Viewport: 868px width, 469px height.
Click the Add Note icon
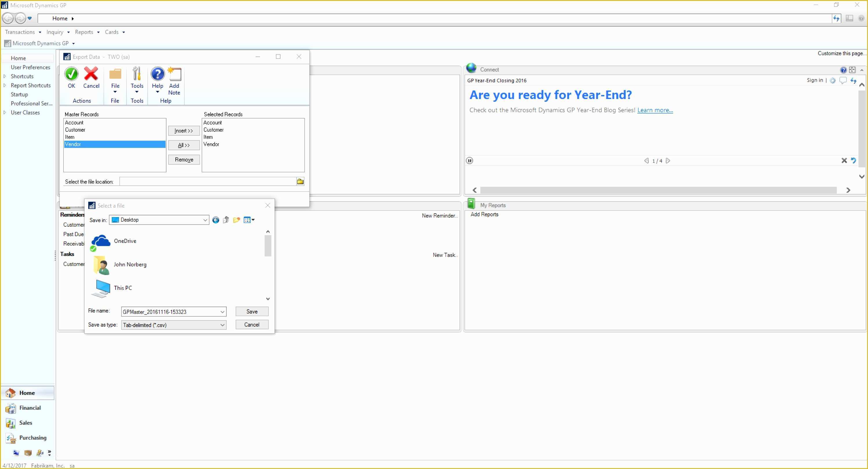[174, 74]
